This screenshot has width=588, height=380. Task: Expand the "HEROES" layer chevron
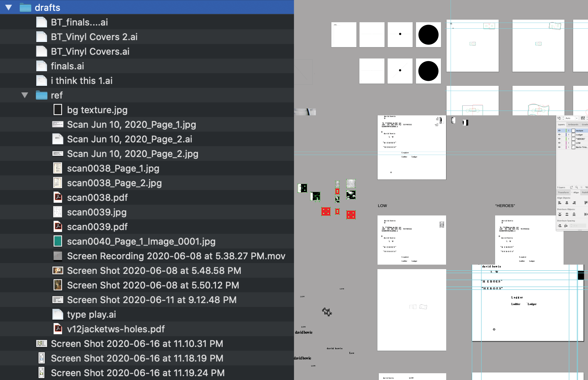[569, 139]
